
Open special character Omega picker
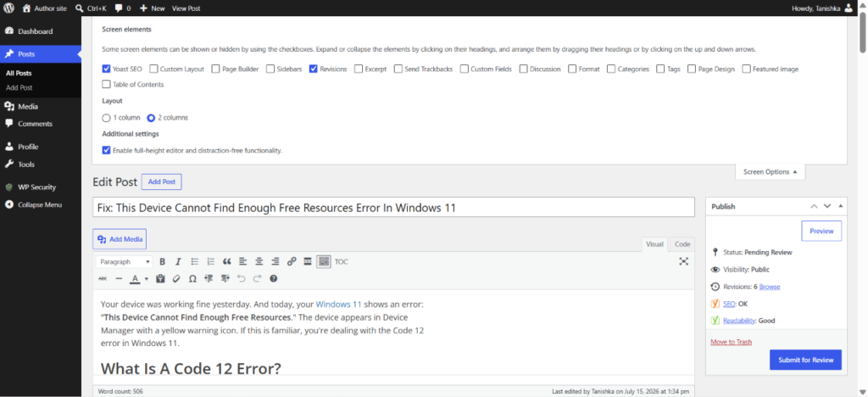tap(192, 278)
